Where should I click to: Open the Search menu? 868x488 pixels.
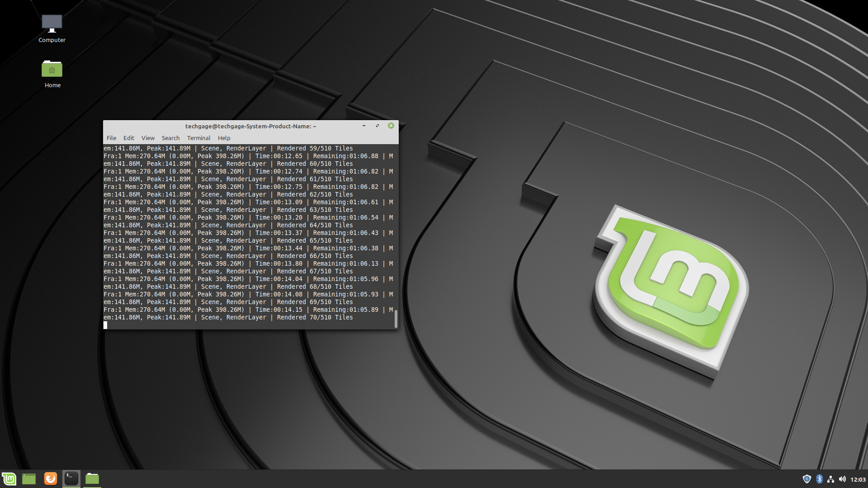pos(170,138)
